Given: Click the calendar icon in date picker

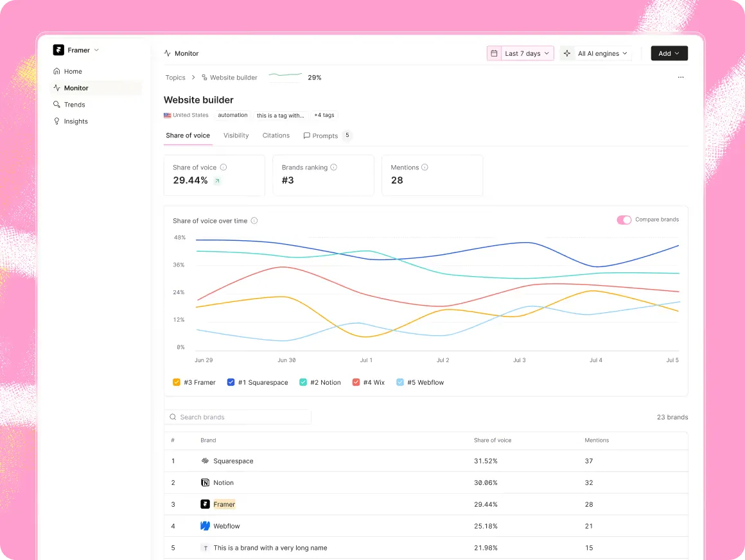Looking at the screenshot, I should pos(494,53).
